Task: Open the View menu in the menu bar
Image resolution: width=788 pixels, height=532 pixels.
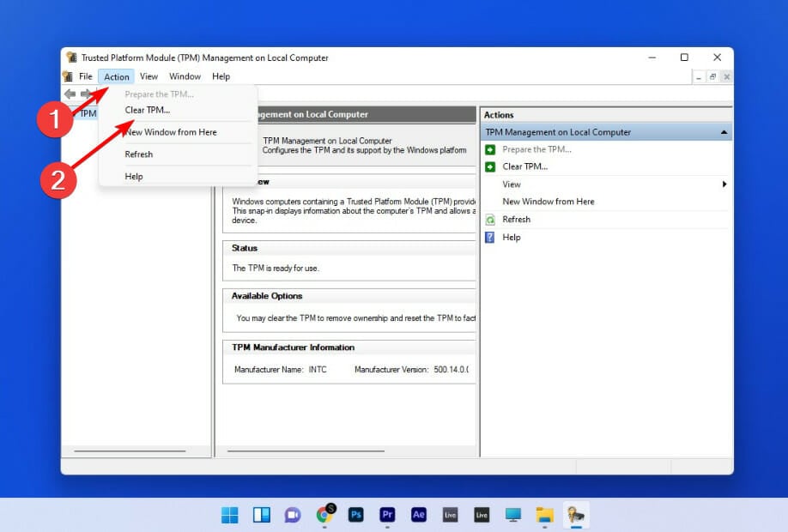Action: click(x=149, y=76)
